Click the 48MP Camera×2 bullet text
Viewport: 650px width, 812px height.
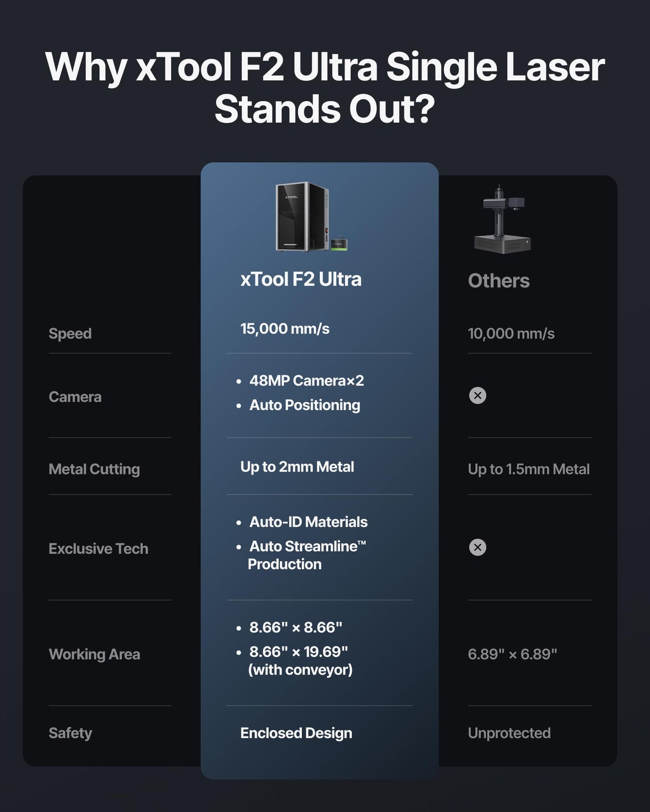[x=306, y=381]
